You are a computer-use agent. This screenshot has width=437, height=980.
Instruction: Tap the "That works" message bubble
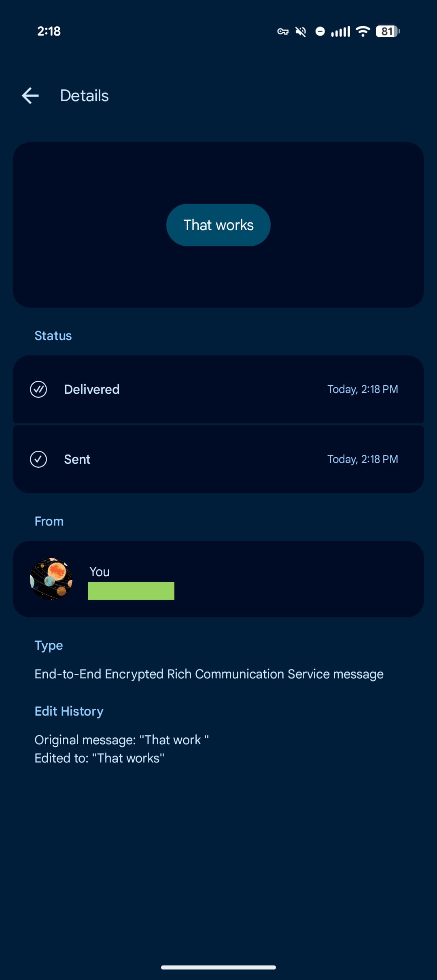tap(218, 225)
